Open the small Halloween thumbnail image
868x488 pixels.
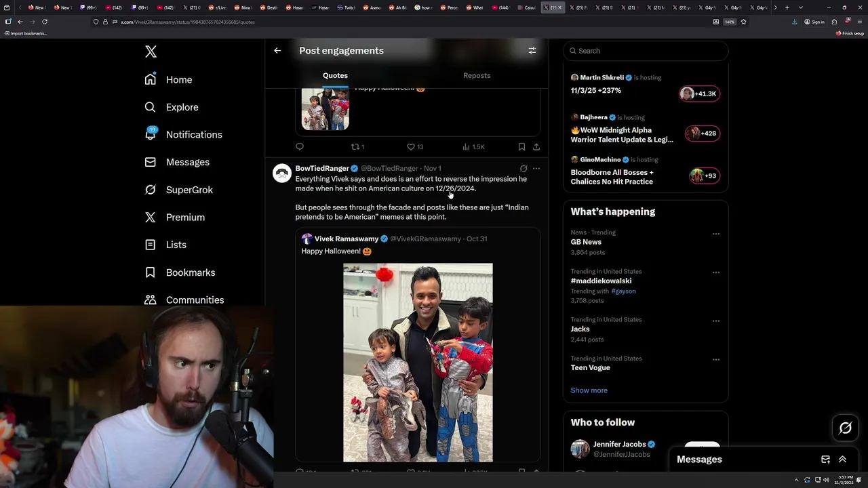(325, 108)
